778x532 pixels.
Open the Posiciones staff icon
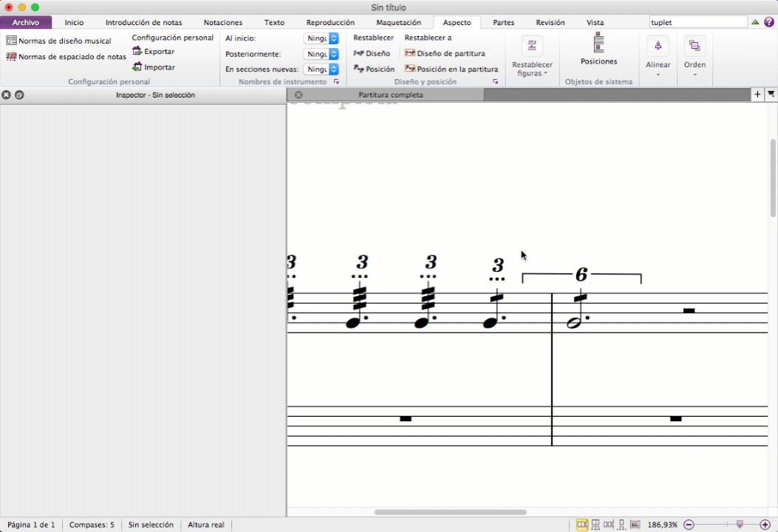(598, 43)
